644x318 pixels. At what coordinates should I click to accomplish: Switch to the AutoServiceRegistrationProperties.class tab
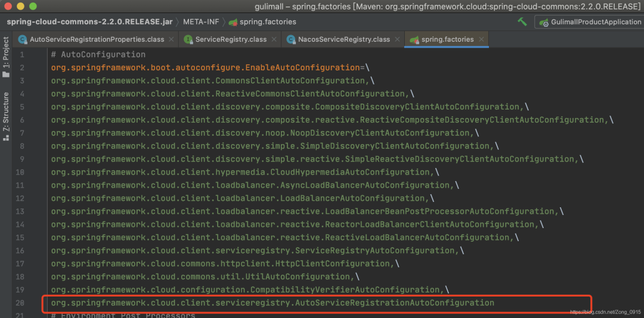click(x=97, y=39)
